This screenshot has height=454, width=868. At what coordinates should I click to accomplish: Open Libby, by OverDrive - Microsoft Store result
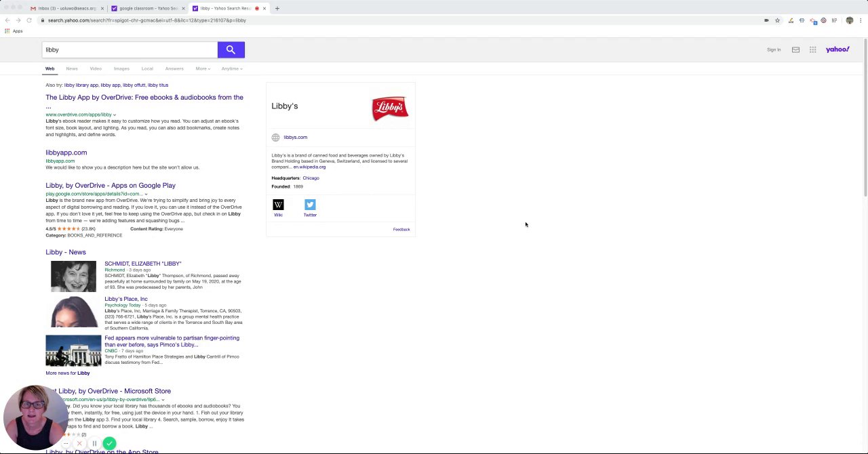(x=113, y=391)
